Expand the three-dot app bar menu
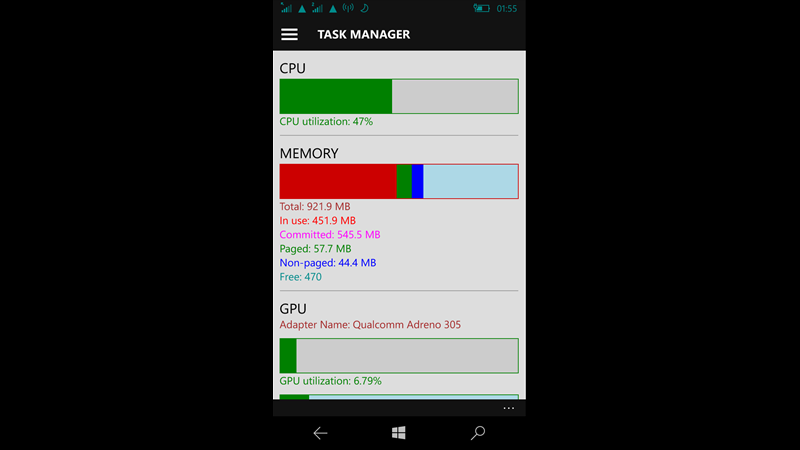 click(509, 408)
